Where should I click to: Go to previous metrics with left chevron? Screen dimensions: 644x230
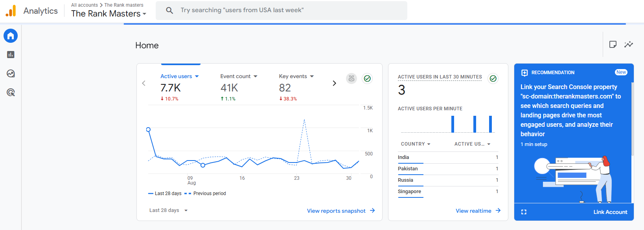point(144,83)
